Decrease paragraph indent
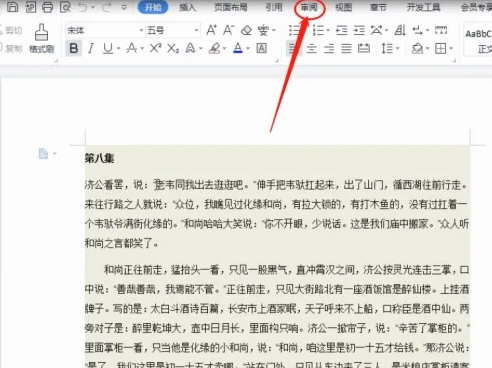 click(342, 31)
